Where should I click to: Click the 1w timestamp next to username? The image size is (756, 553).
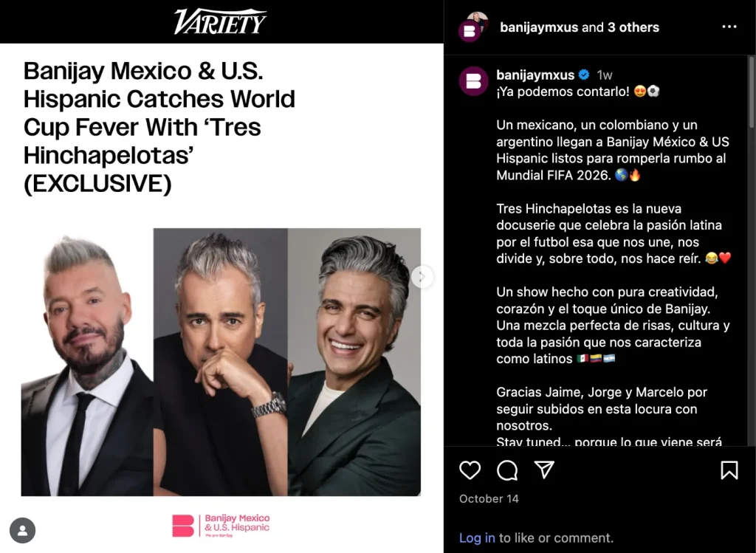click(x=605, y=75)
